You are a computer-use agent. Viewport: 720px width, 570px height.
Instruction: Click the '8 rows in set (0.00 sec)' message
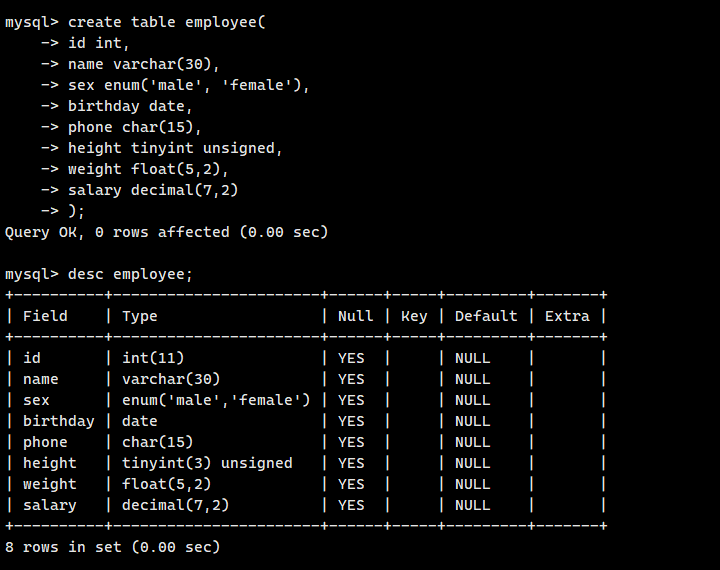[112, 547]
